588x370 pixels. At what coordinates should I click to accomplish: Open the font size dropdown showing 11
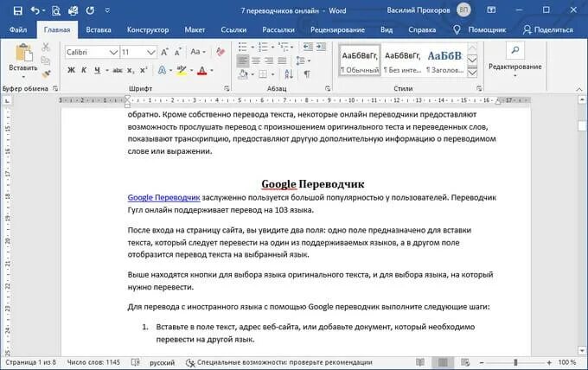click(x=150, y=52)
